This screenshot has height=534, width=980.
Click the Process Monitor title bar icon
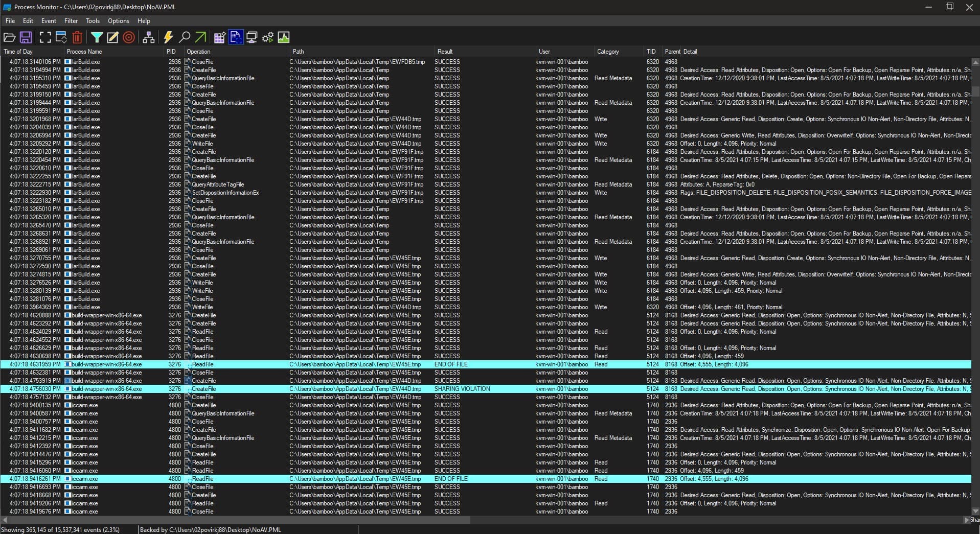coord(7,7)
